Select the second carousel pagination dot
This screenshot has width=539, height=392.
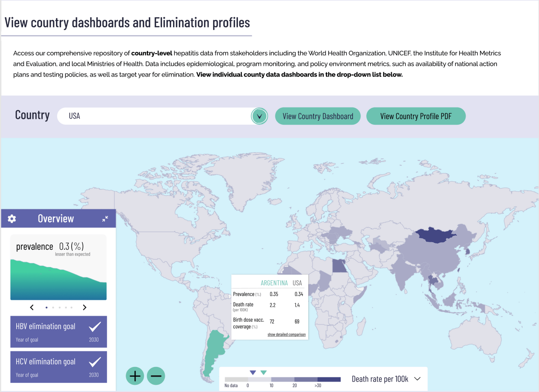[53, 307]
